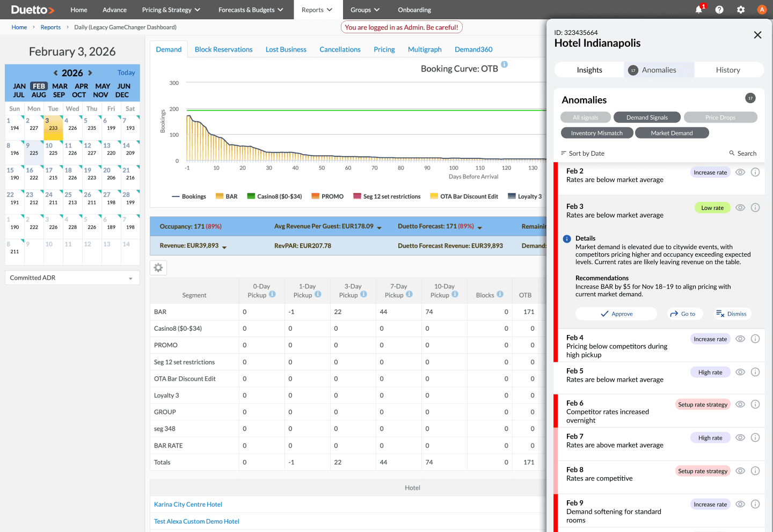Screen dimensions: 773x532
Task: Expand the Revenue EUR39,893 dropdown arrow
Action: coord(224,247)
